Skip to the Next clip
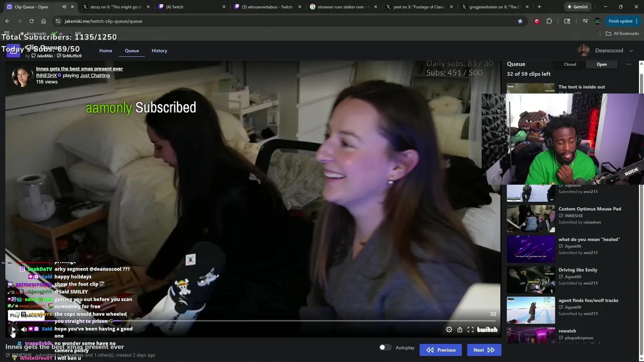The height and width of the screenshot is (362, 644). (484, 350)
